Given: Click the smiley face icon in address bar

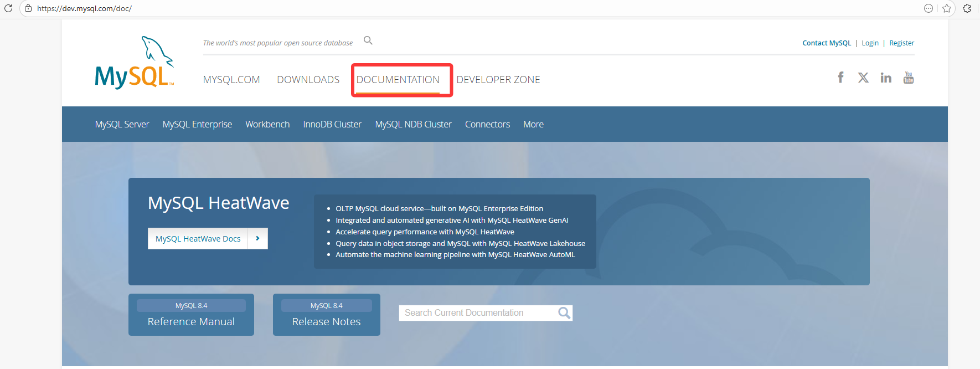Looking at the screenshot, I should click(929, 8).
